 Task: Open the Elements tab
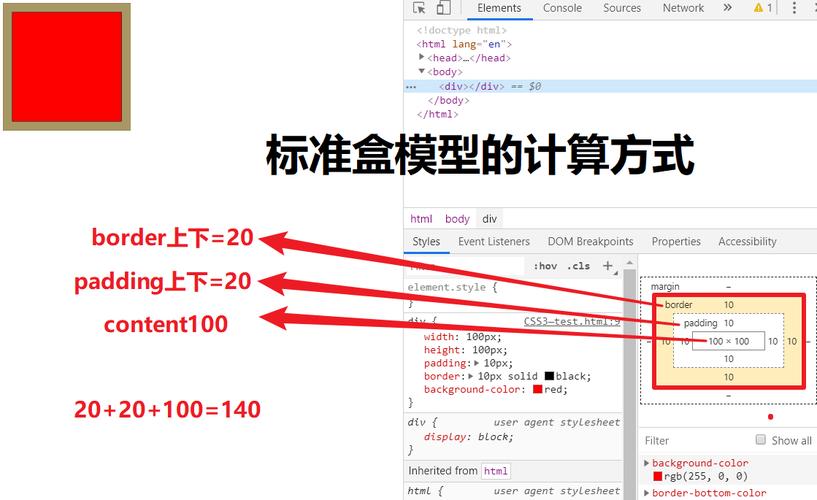click(x=499, y=8)
